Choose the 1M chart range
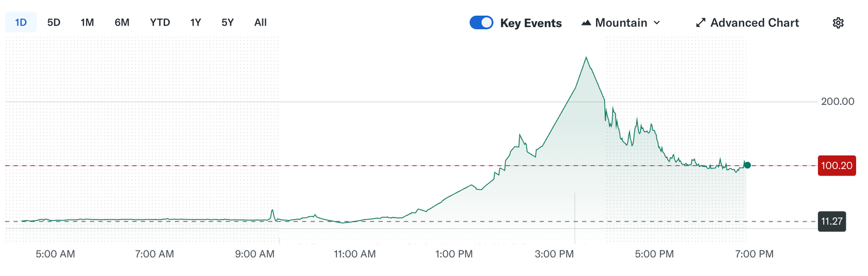This screenshot has height=276, width=868. pyautogui.click(x=87, y=22)
